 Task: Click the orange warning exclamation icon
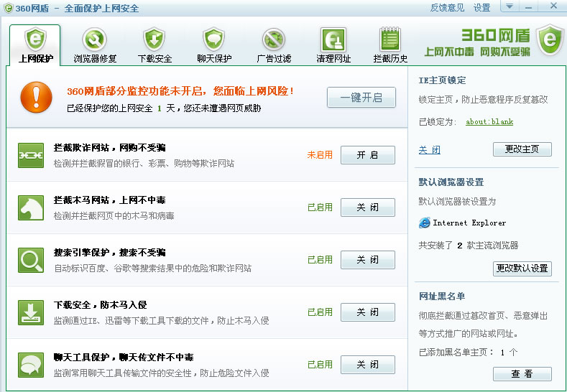[x=36, y=97]
